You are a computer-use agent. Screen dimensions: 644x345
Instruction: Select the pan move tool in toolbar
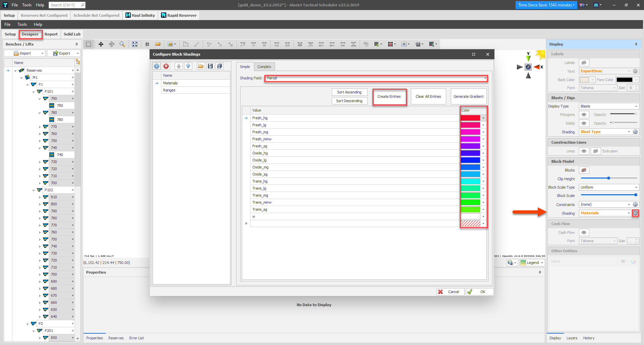coord(101,44)
